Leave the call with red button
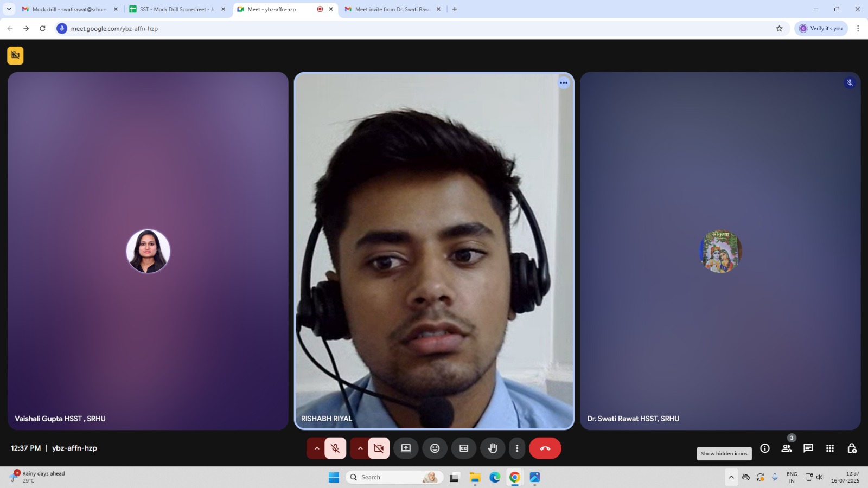This screenshot has height=488, width=868. pyautogui.click(x=545, y=448)
